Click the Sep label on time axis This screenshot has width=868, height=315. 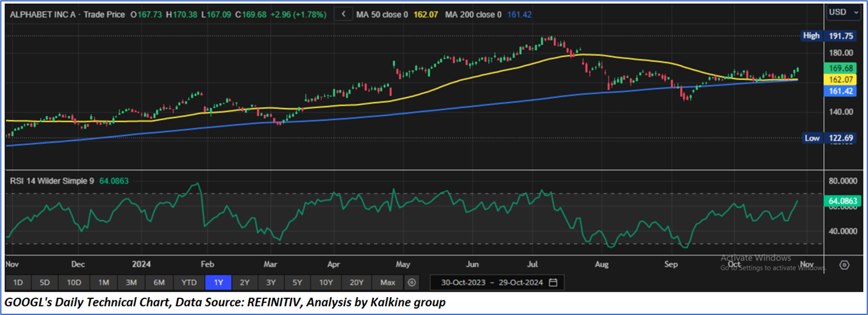click(671, 264)
